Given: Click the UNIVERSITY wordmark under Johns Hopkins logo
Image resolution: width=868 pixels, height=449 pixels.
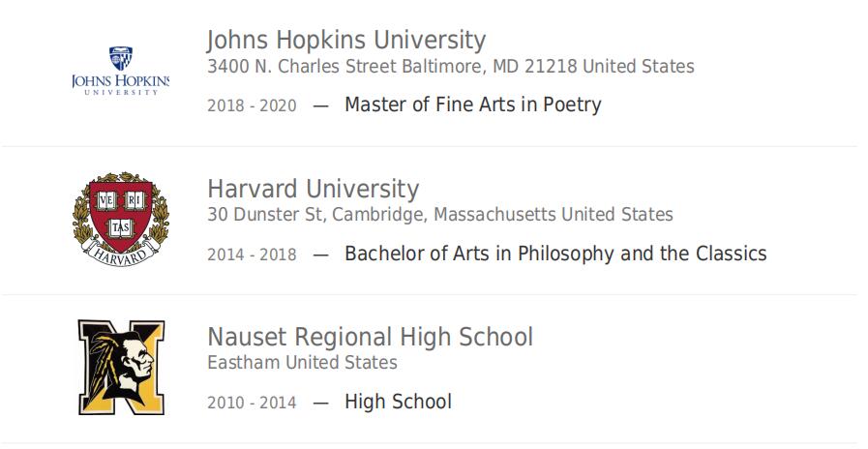Looking at the screenshot, I should [121, 93].
